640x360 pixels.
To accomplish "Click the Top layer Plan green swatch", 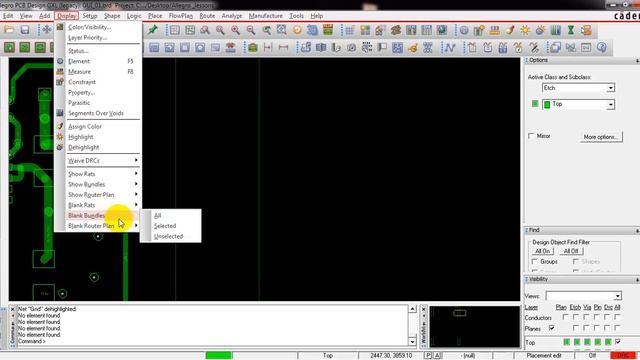I will point(566,342).
